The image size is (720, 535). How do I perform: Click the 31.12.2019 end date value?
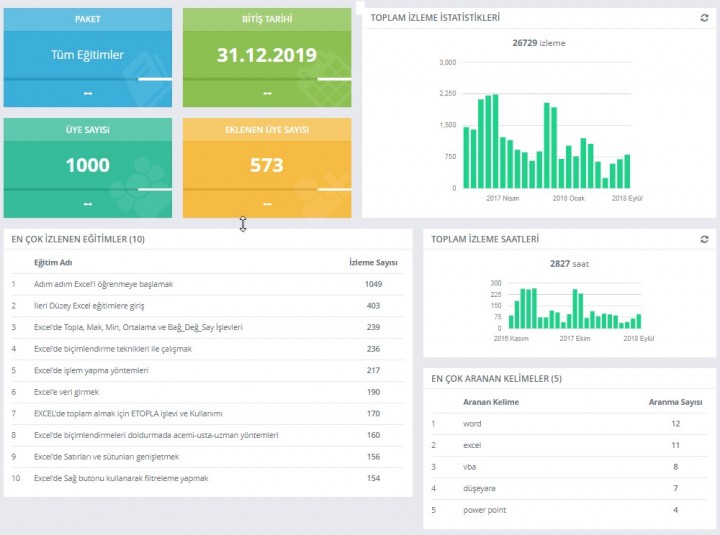pos(267,55)
